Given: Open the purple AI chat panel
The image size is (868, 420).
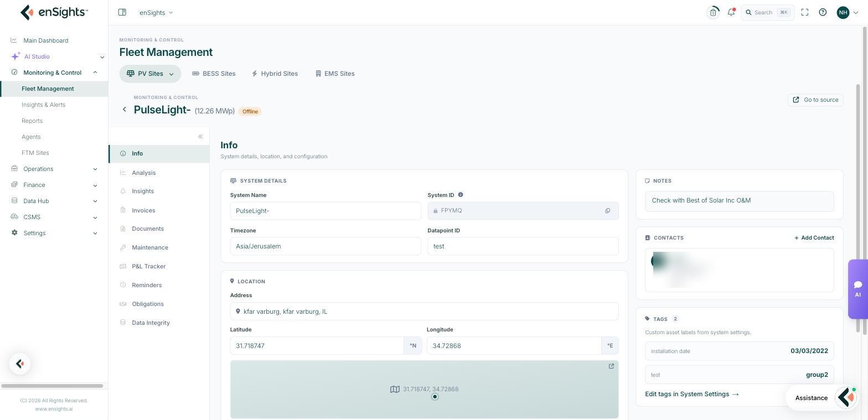Looking at the screenshot, I should (857, 289).
